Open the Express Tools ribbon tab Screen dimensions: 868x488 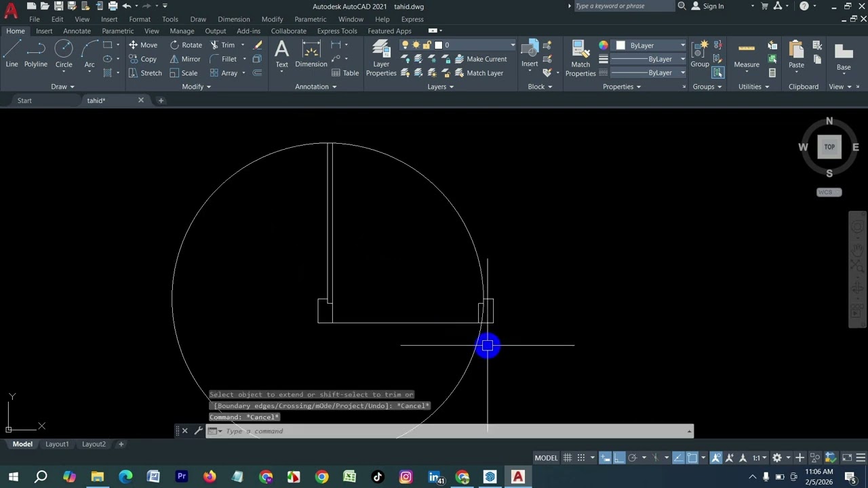pos(337,31)
